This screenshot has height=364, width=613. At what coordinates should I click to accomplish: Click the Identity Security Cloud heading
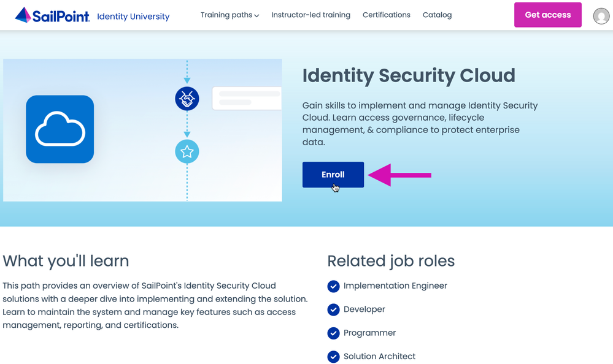click(409, 75)
